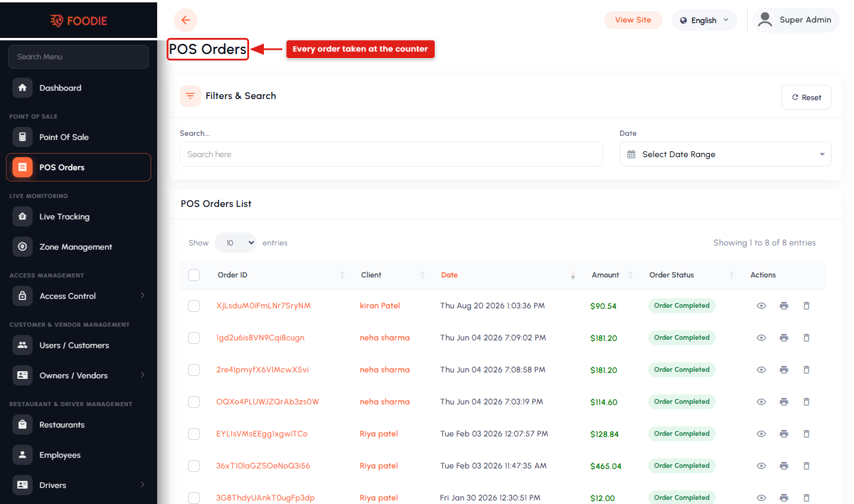Select the checkbox for order 36xT10laGZSOeNoQ3i56

(194, 466)
